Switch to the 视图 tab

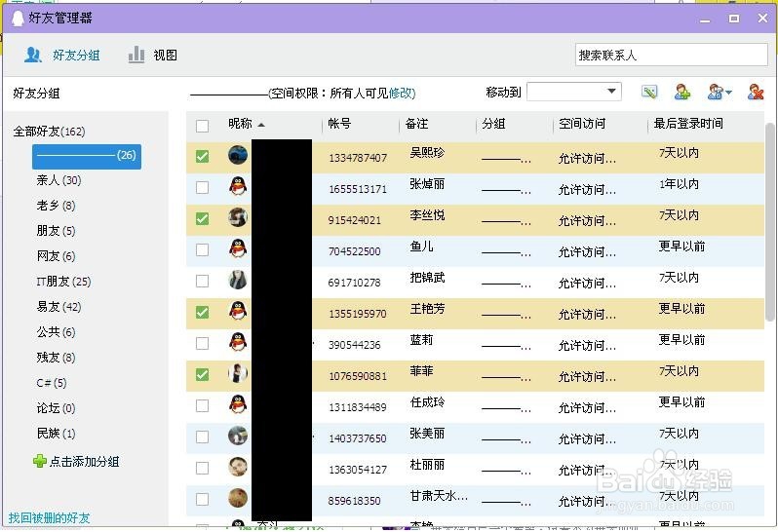(x=153, y=55)
